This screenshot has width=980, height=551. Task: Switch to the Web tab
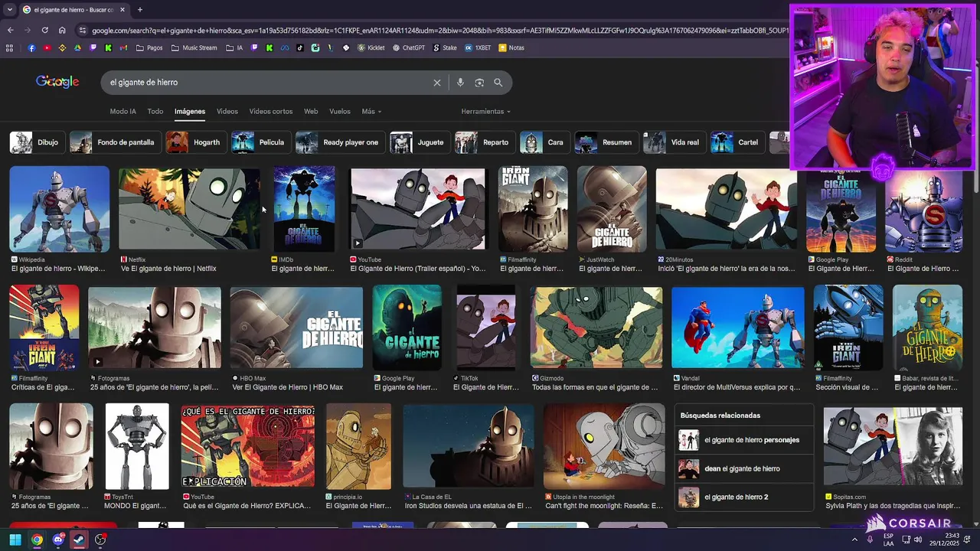[x=311, y=112]
